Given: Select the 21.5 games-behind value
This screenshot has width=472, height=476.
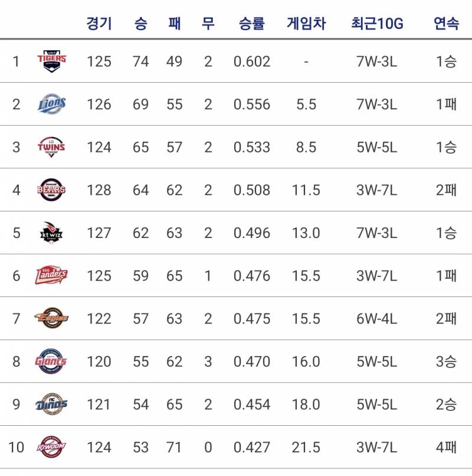Looking at the screenshot, I should pos(306,448).
